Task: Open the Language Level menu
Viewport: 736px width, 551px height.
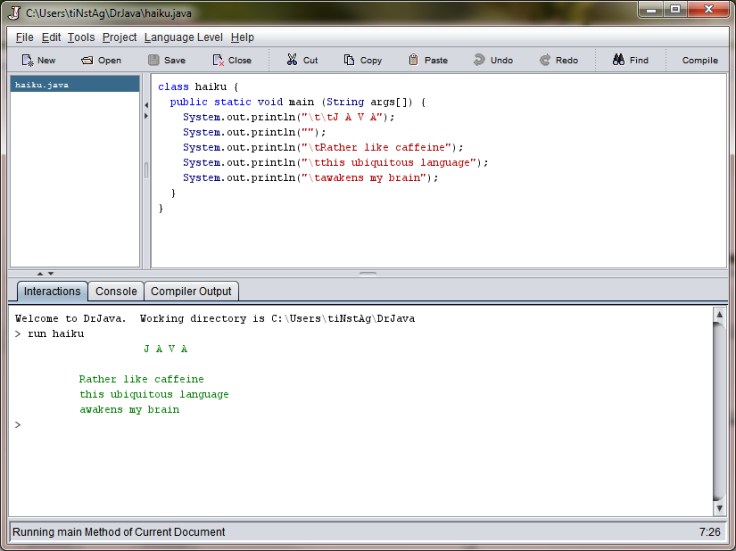Action: click(183, 37)
